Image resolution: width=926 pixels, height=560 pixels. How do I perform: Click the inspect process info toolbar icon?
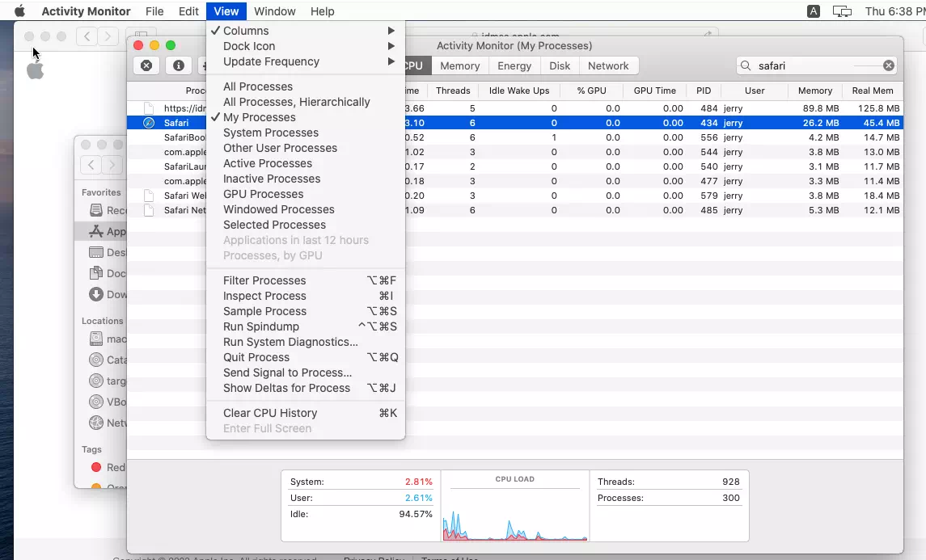[179, 65]
